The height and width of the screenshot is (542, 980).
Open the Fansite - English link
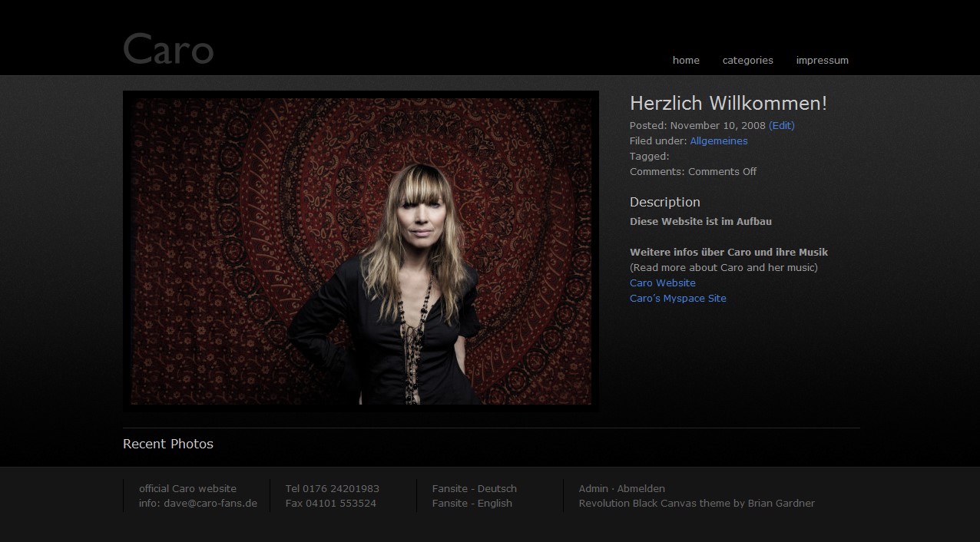472,504
